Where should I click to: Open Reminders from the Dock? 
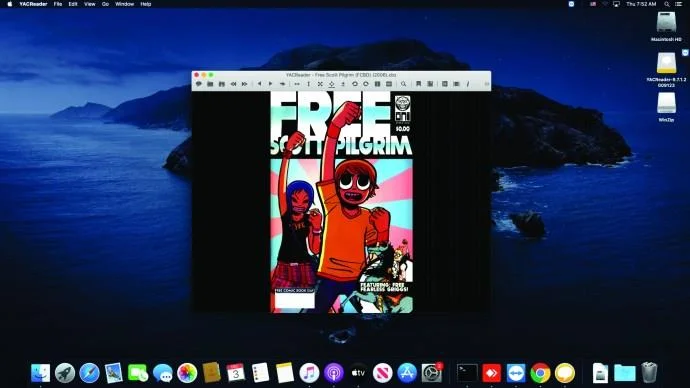(261, 373)
